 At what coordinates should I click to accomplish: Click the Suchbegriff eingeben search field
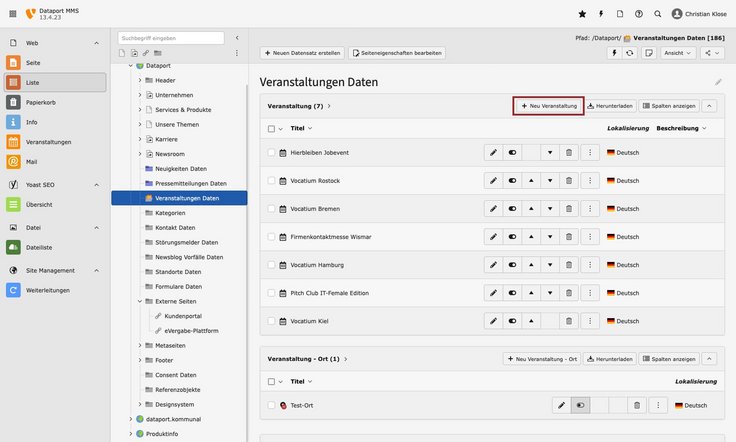[x=171, y=38]
